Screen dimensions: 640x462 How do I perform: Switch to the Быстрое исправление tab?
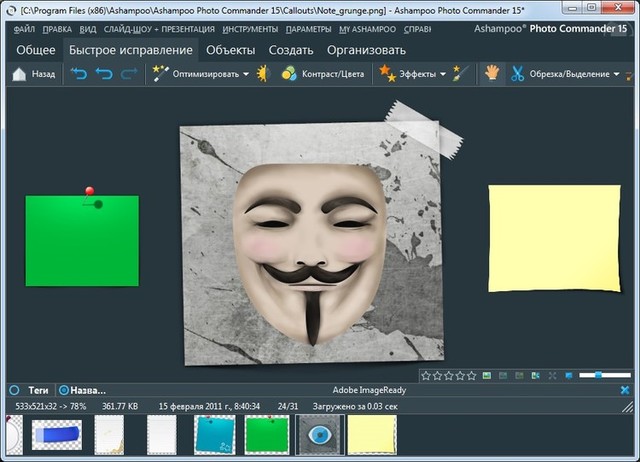pyautogui.click(x=131, y=50)
